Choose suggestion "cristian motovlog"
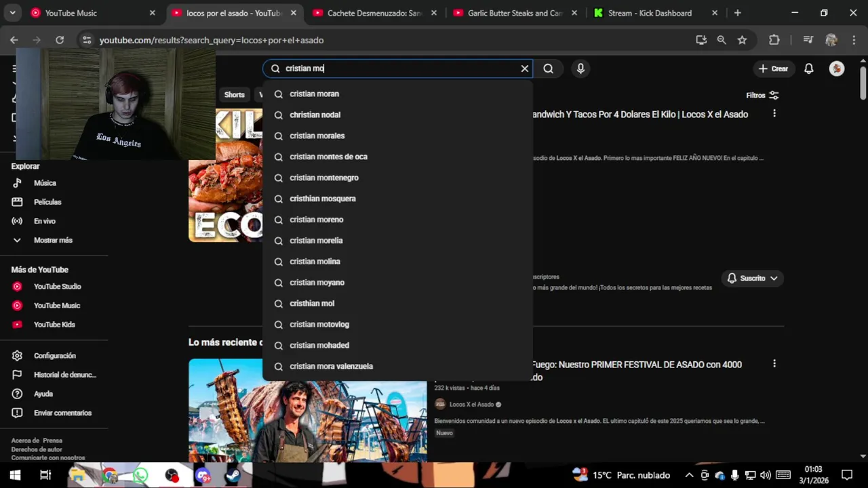The height and width of the screenshot is (488, 868). [x=398, y=325]
